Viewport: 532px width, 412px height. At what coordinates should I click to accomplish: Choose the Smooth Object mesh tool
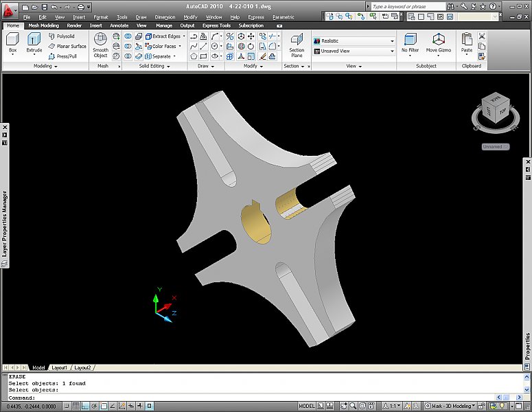tap(101, 43)
